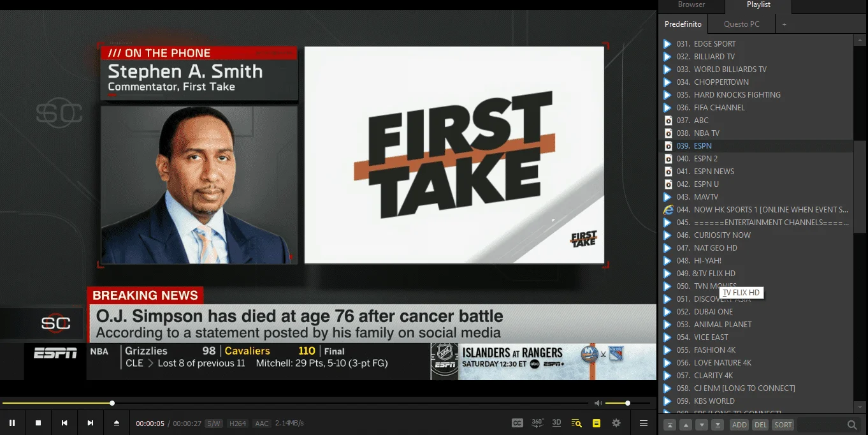Screen dimensions: 868x435
Task: Select playlist item 048. HI-YAH!
Action: coord(756,261)
